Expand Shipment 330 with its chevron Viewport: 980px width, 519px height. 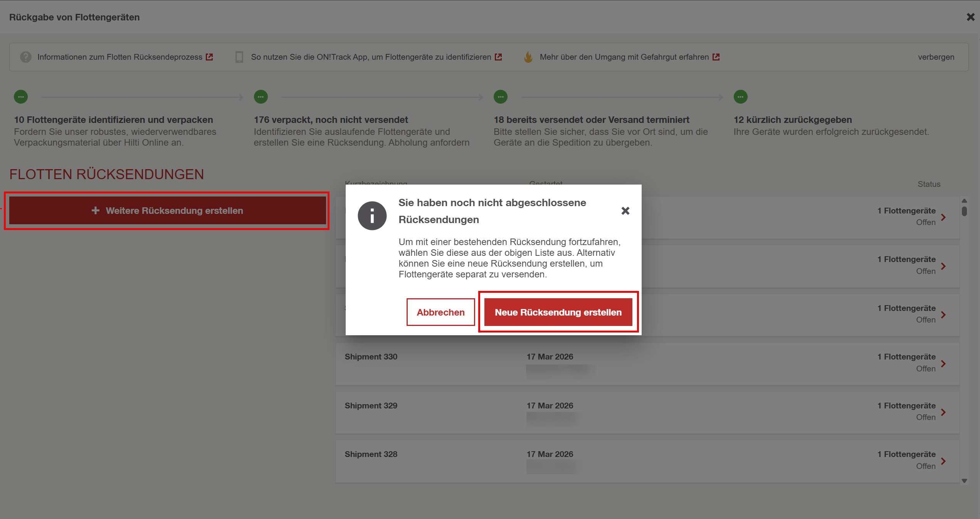coord(943,363)
